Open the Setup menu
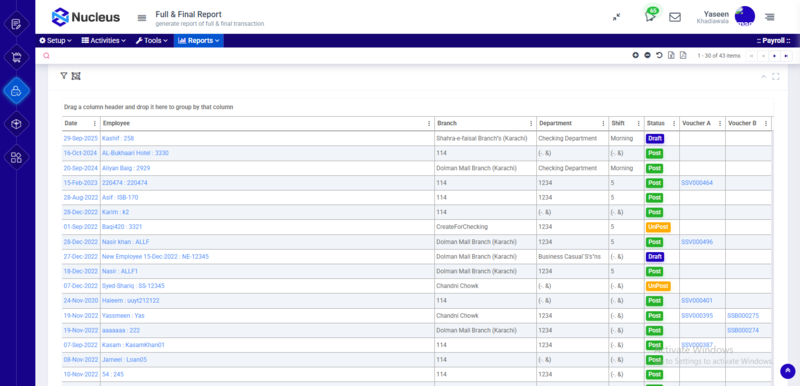Viewport: 800px width, 386px height. tap(56, 41)
